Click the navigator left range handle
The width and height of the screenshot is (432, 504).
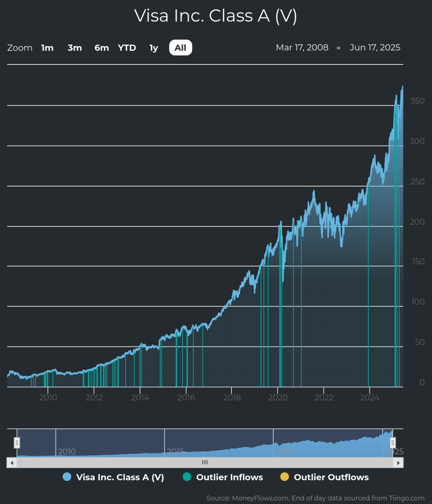(x=17, y=442)
